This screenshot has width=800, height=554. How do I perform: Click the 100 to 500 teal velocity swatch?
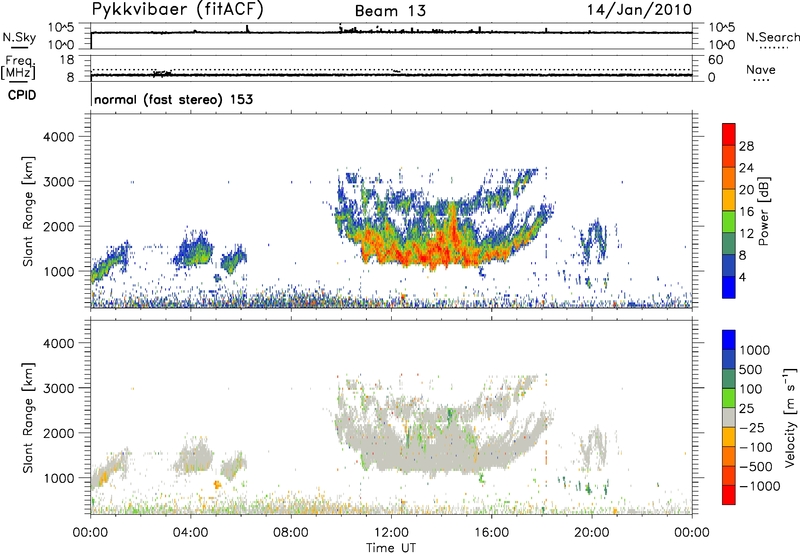729,379
